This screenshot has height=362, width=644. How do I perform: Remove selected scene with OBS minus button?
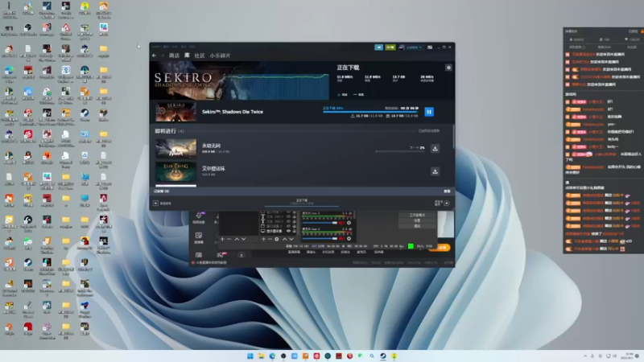point(229,239)
